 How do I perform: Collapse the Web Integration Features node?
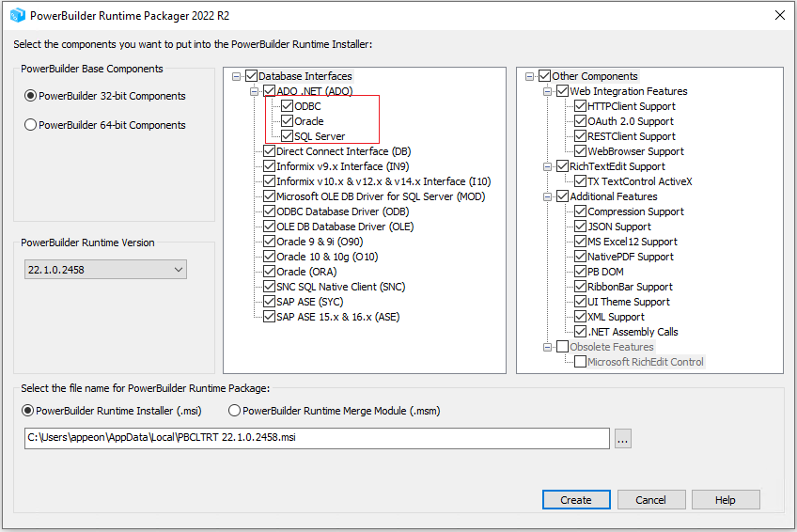(x=547, y=91)
